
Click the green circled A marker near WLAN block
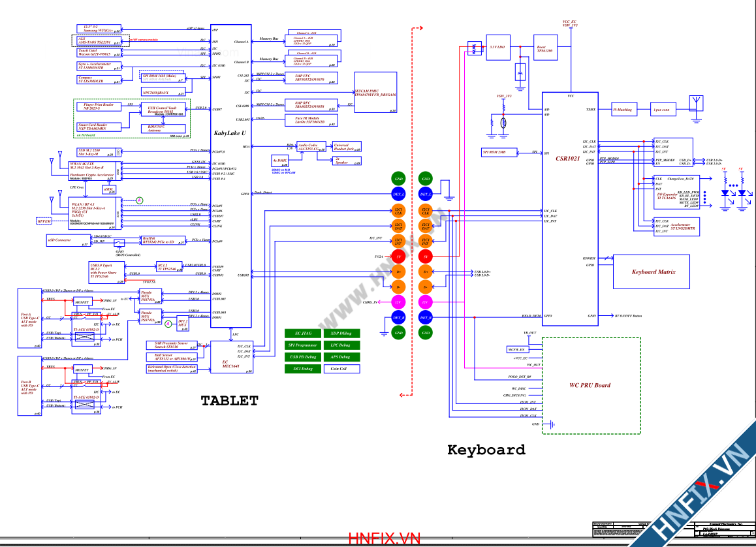139,200
